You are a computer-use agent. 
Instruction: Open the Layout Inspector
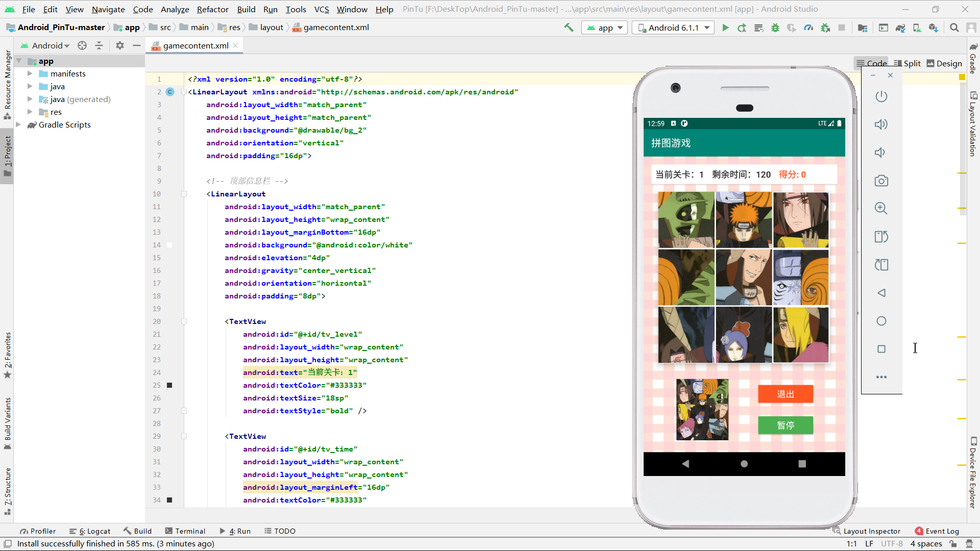point(867,531)
